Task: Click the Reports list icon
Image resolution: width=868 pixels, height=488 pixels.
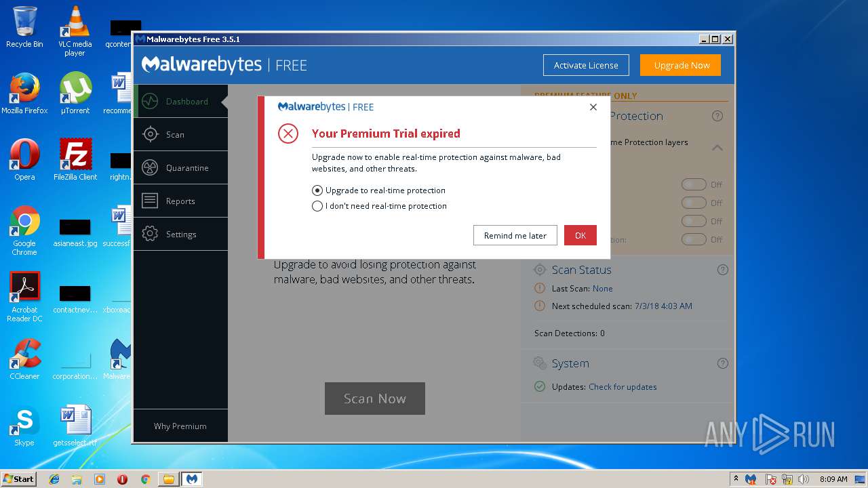Action: tap(150, 201)
